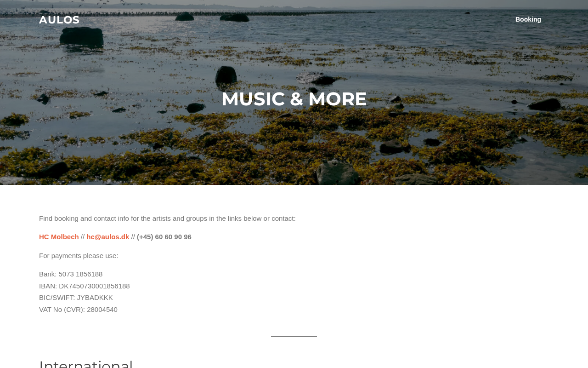Click the 'For payments please use:' text
588x368 pixels.
click(79, 256)
